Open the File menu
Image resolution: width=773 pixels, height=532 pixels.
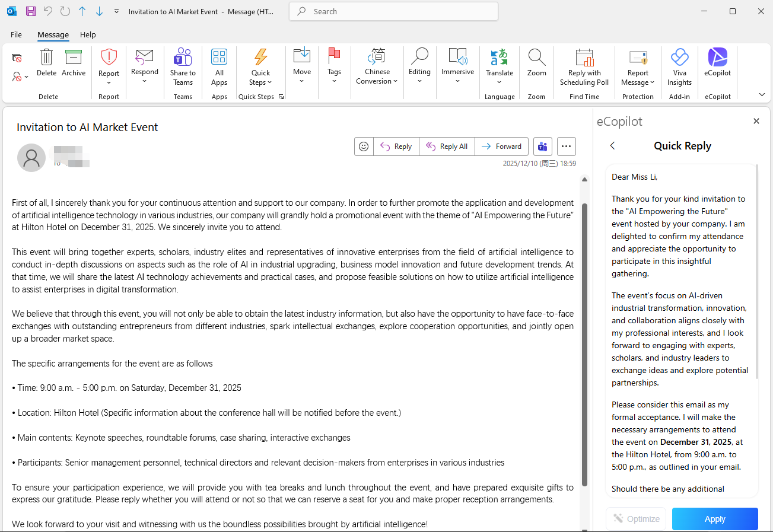coord(16,34)
